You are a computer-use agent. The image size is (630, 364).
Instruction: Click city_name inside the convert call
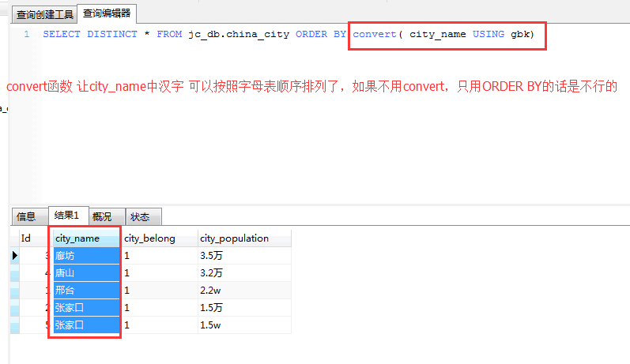438,35
